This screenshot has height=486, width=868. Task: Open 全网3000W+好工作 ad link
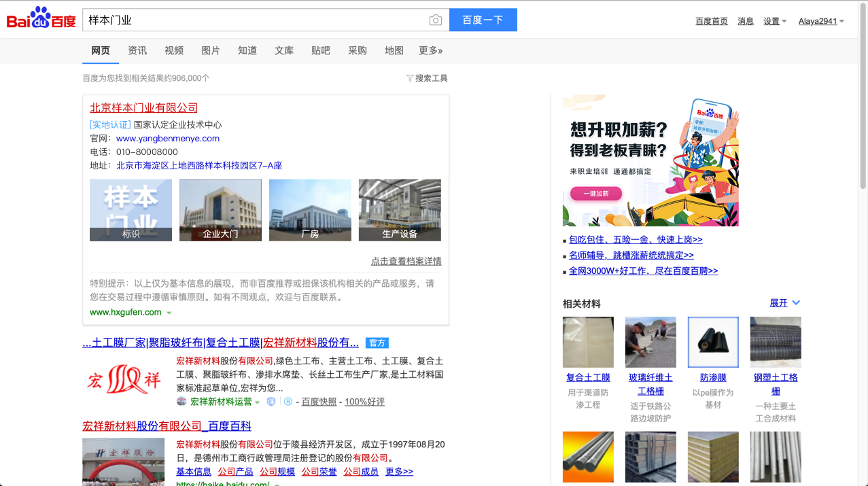[x=643, y=271]
